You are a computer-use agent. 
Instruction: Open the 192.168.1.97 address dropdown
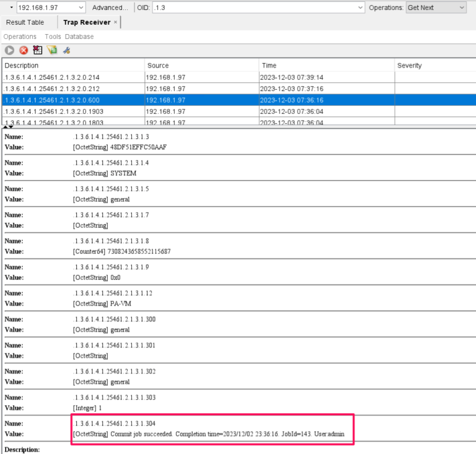pyautogui.click(x=81, y=7)
